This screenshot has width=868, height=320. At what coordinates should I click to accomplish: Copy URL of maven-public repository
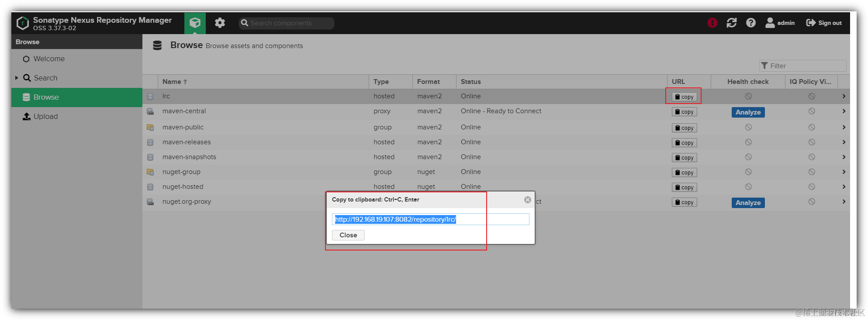(684, 128)
